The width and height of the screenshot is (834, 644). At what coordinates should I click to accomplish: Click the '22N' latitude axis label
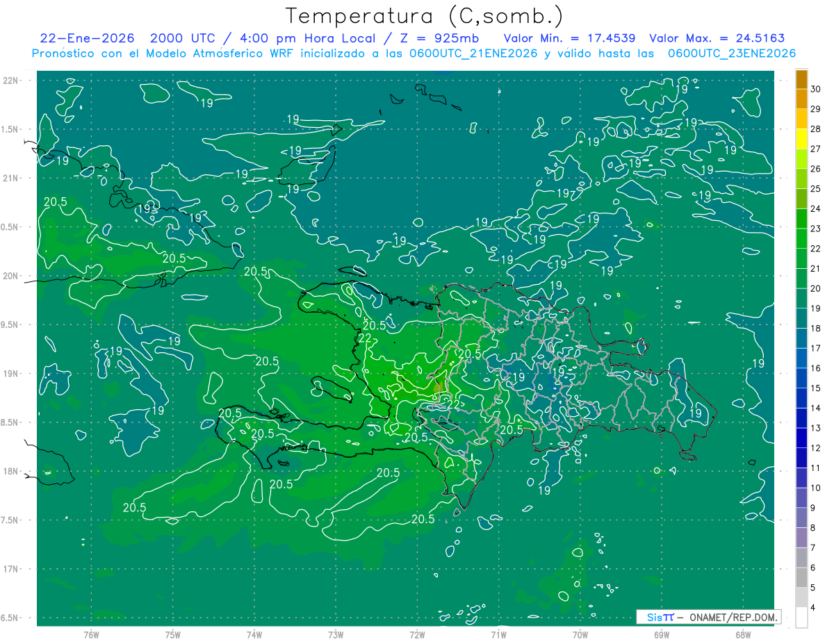[x=11, y=81]
